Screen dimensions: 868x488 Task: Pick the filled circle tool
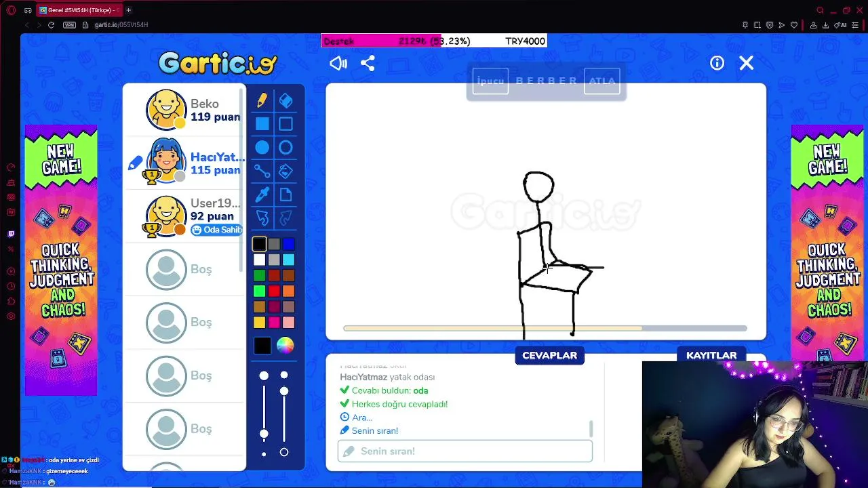coord(262,148)
